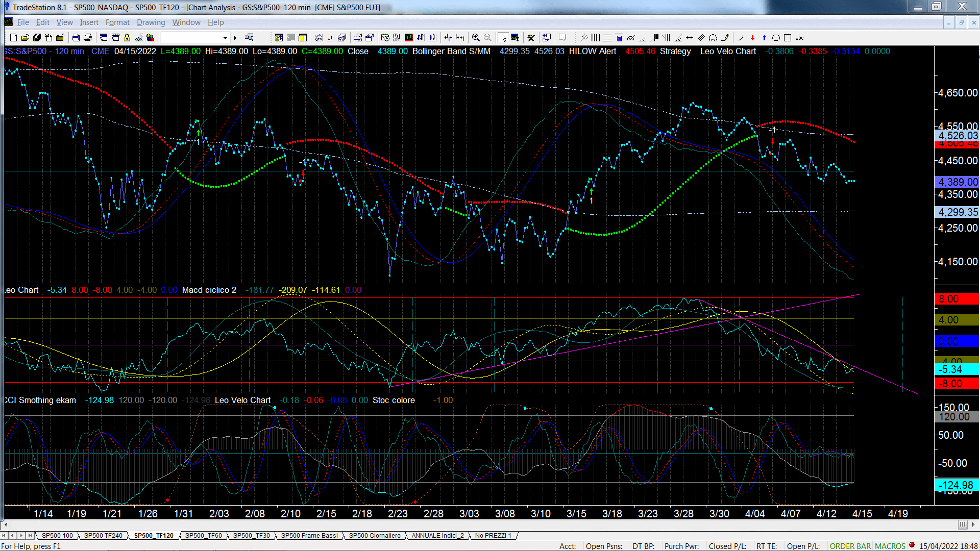Image resolution: width=980 pixels, height=551 pixels.
Task: Switch to No PREZZI 1 tab
Action: click(493, 535)
